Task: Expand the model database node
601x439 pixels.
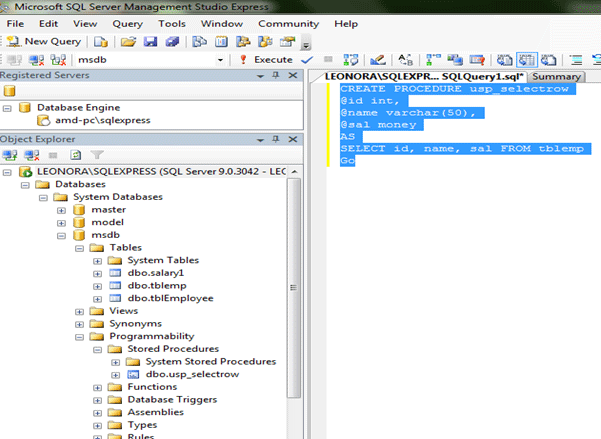Action: pyautogui.click(x=61, y=223)
